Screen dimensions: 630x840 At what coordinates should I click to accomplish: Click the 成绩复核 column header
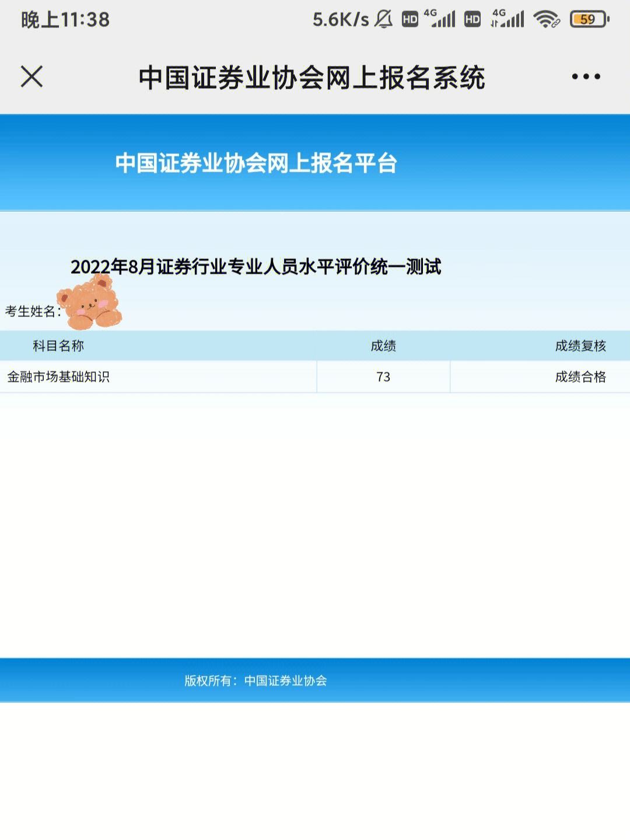pos(580,346)
